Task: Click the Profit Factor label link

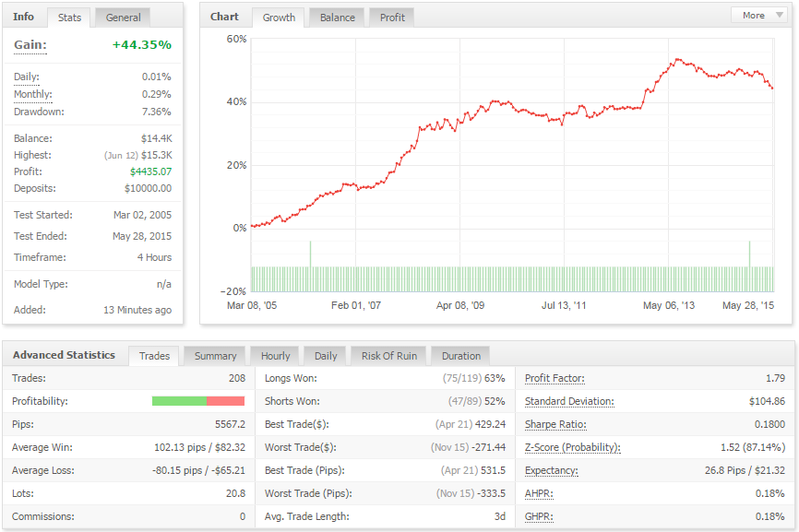Action: (x=555, y=378)
